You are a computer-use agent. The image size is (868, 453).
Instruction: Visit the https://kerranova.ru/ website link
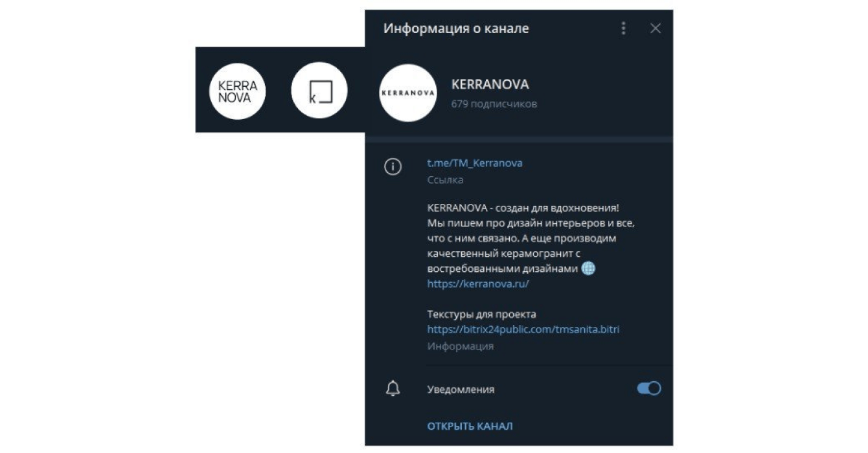point(478,283)
